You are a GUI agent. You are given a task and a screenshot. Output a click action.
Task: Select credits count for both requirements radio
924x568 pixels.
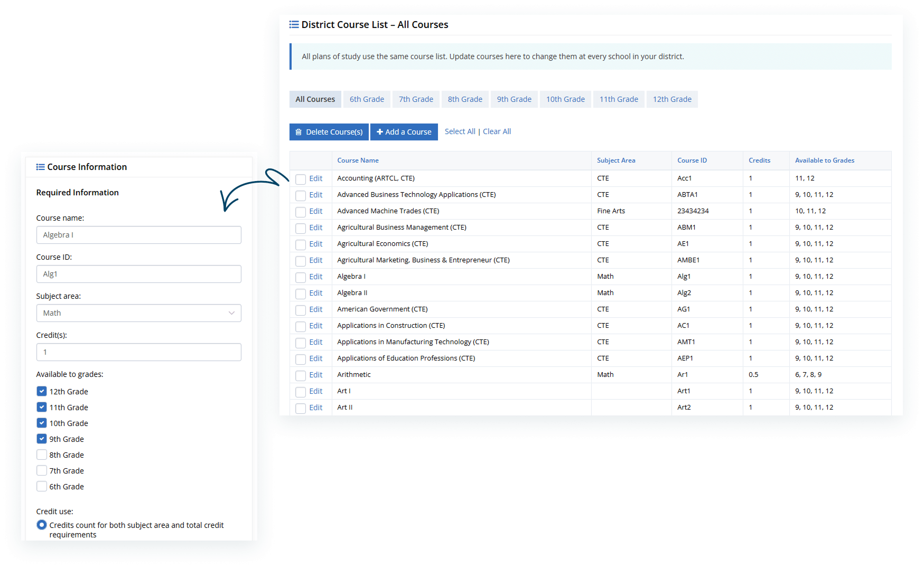[42, 525]
